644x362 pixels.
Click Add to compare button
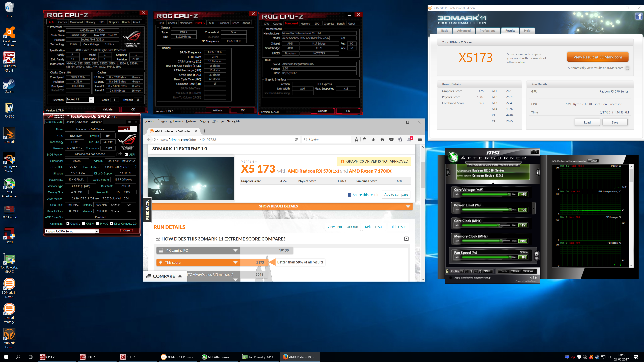[x=396, y=194]
